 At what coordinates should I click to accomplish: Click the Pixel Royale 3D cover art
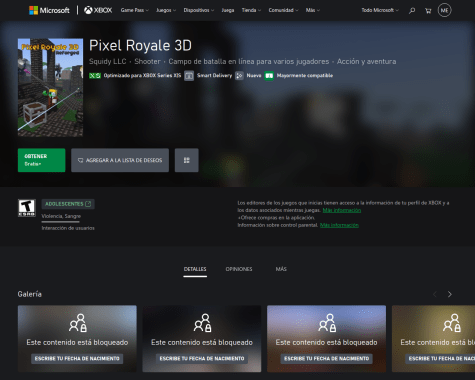50,87
